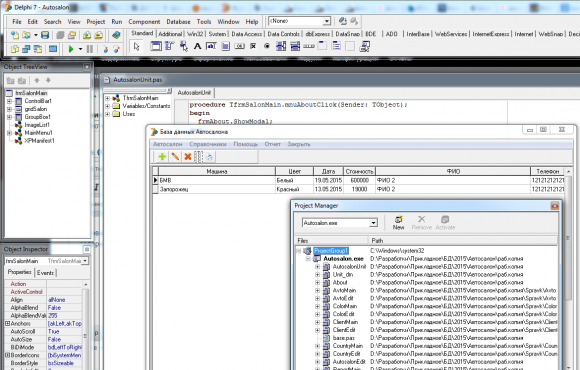This screenshot has width=580, height=370.
Task: Click New in Project Manager
Action: coord(398,223)
